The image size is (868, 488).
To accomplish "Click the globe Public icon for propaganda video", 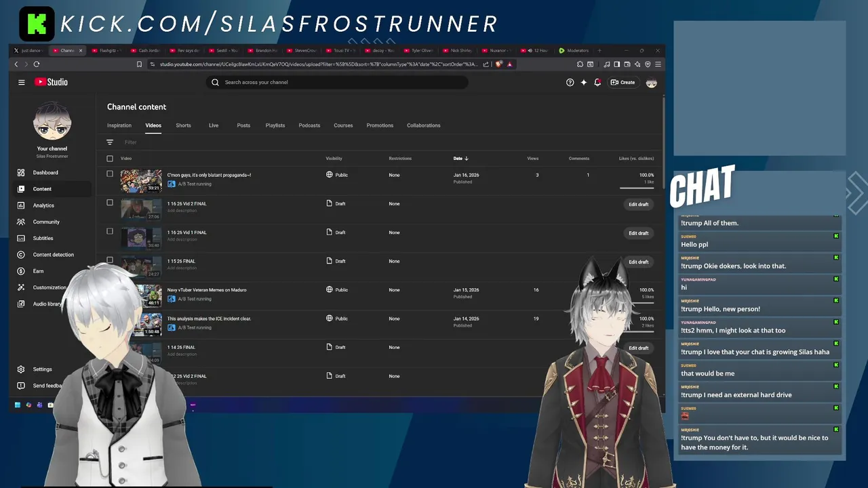I will (330, 175).
